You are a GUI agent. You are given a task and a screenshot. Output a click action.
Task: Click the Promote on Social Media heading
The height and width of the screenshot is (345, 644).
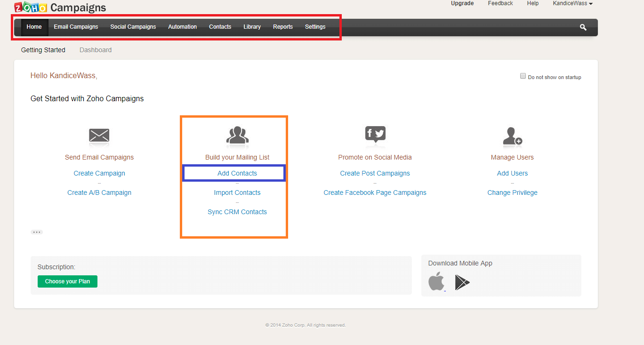pyautogui.click(x=375, y=157)
